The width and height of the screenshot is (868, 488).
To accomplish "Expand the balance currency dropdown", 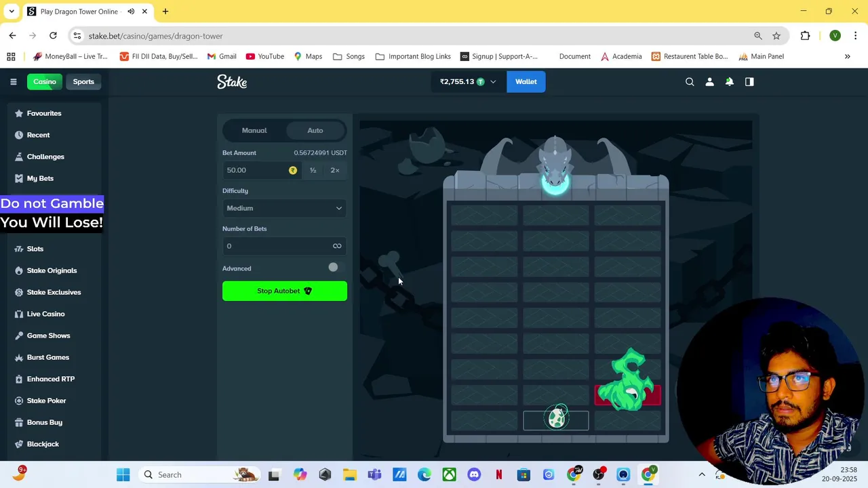I will coord(493,82).
